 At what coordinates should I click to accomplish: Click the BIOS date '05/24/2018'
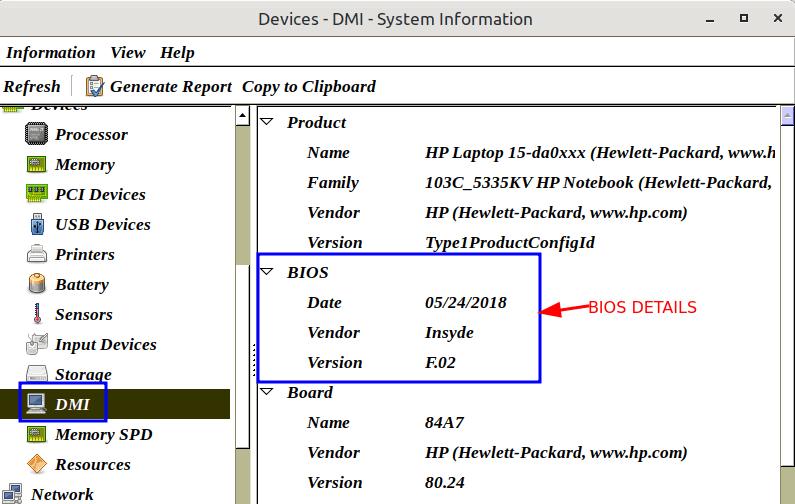pyautogui.click(x=465, y=303)
